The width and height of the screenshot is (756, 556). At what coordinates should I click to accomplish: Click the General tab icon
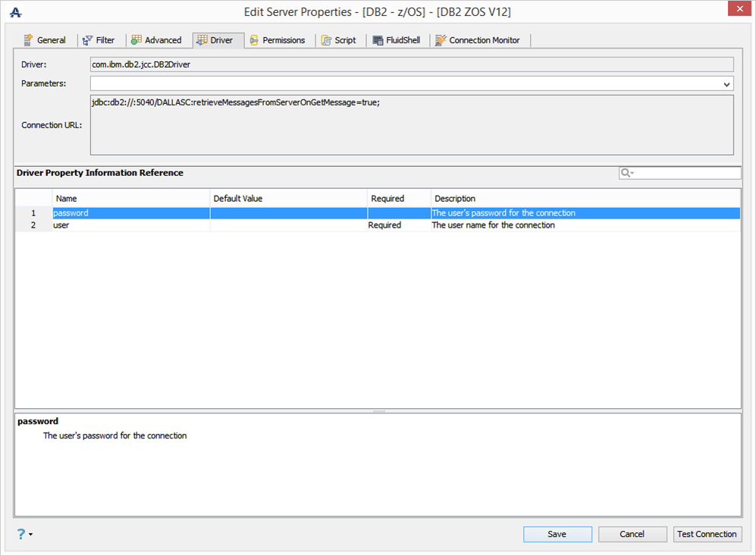[x=29, y=40]
